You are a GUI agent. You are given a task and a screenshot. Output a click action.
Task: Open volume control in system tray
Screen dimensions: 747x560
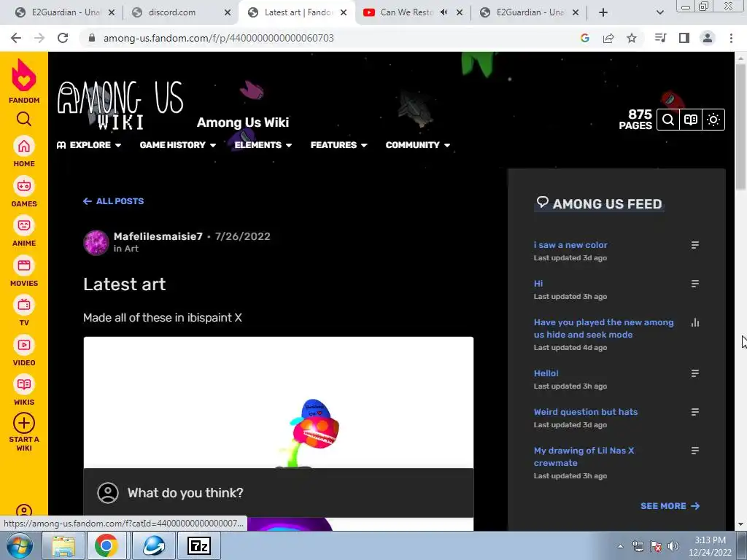click(x=673, y=546)
